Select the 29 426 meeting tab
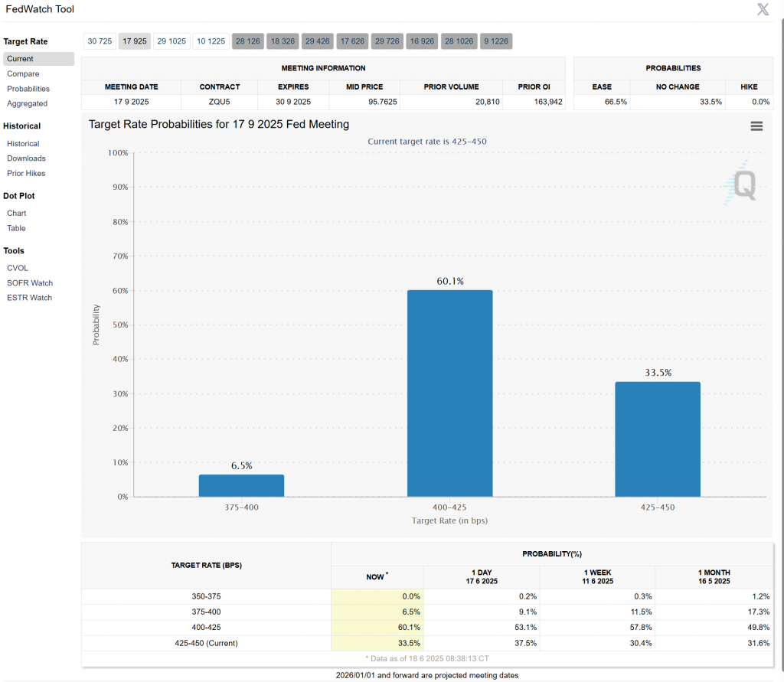This screenshot has height=682, width=784. [x=318, y=41]
